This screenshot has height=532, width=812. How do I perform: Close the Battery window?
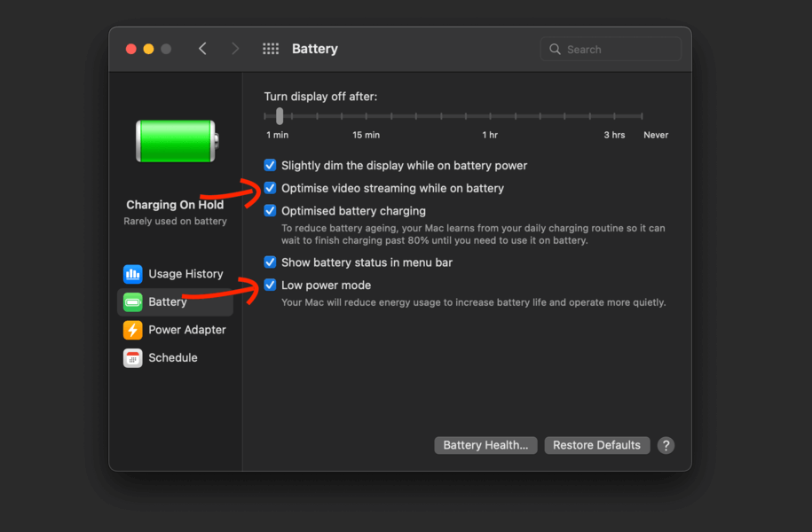131,49
